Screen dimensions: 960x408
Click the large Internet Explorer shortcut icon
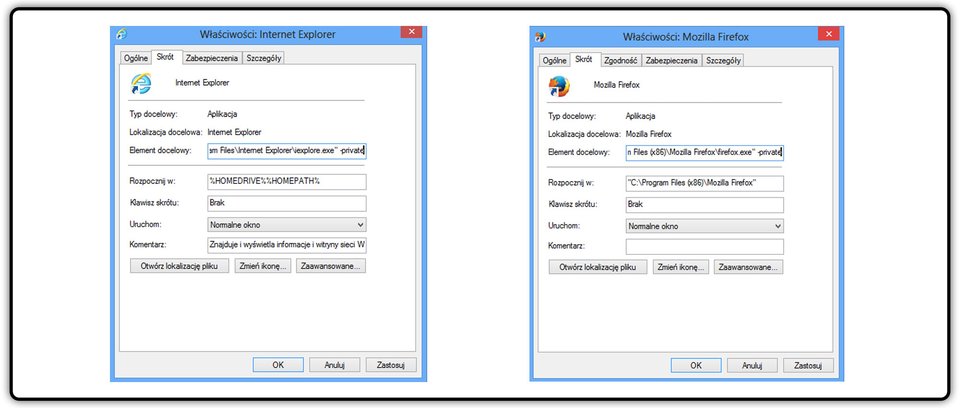tap(141, 83)
